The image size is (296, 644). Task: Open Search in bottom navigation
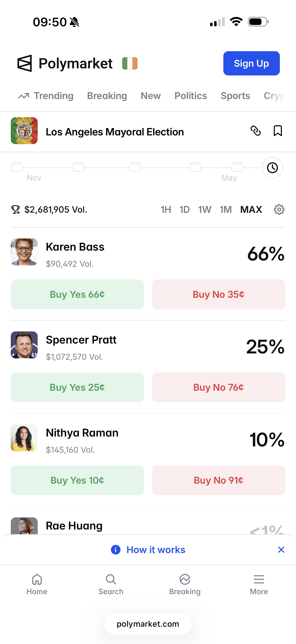coord(111,584)
